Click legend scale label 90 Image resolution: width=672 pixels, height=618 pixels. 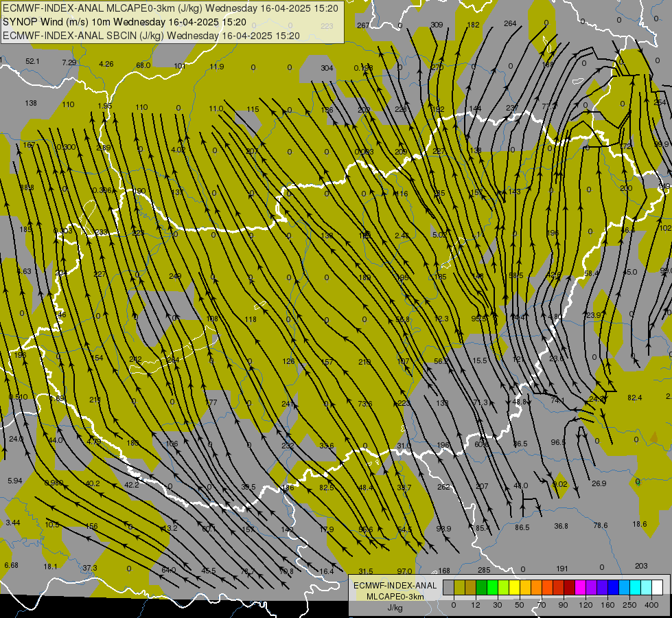coord(563,605)
